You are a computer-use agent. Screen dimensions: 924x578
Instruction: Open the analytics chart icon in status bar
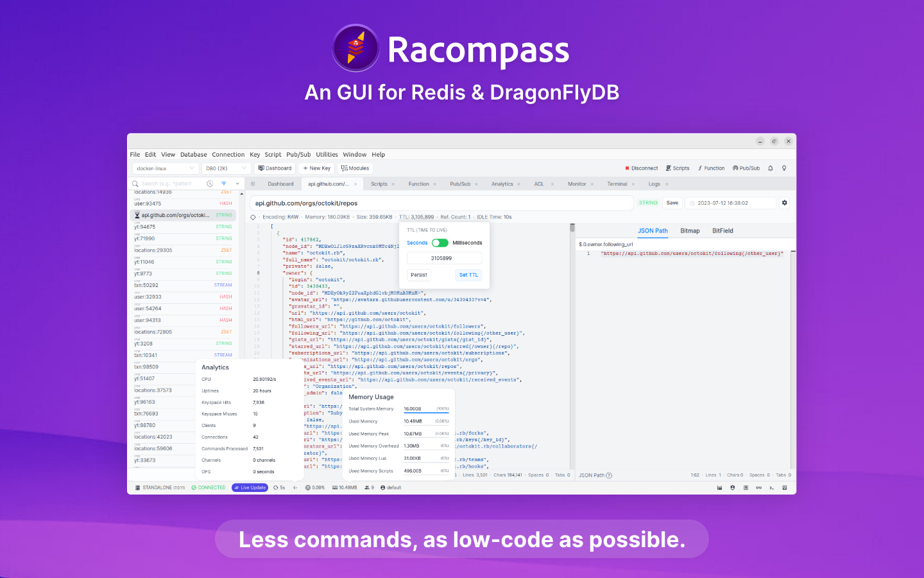tap(719, 487)
